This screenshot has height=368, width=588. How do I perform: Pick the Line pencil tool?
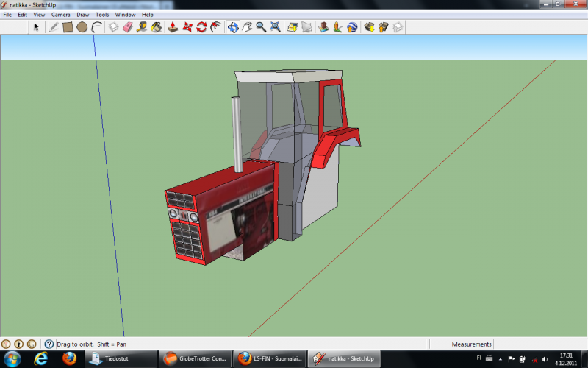pyautogui.click(x=53, y=27)
